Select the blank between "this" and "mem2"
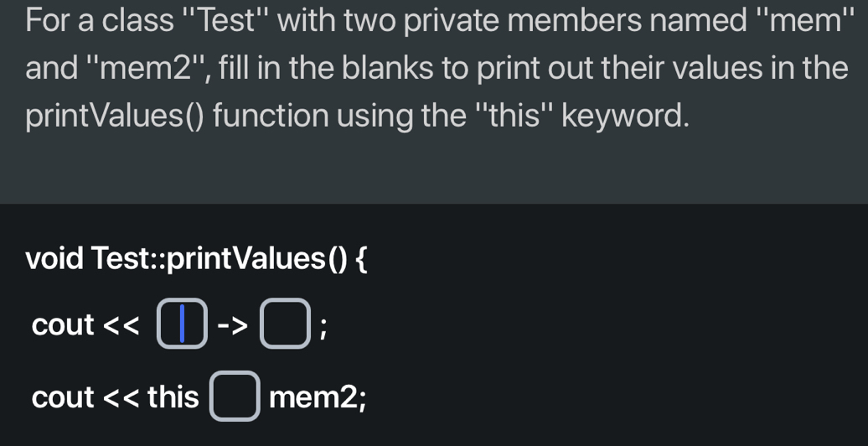868x446 pixels. (235, 397)
